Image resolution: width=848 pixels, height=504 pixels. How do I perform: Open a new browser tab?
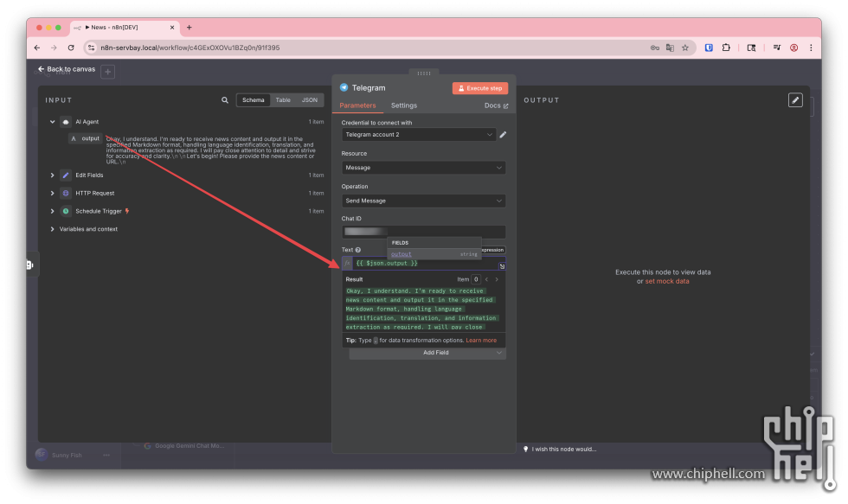[190, 28]
